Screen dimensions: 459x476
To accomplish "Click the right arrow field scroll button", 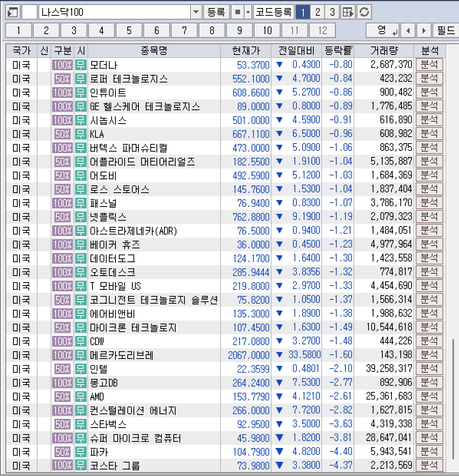I will pyautogui.click(x=424, y=30).
